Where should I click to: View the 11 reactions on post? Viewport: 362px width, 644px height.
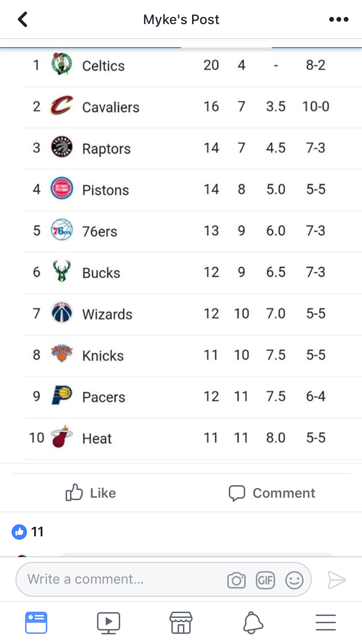[x=28, y=532]
